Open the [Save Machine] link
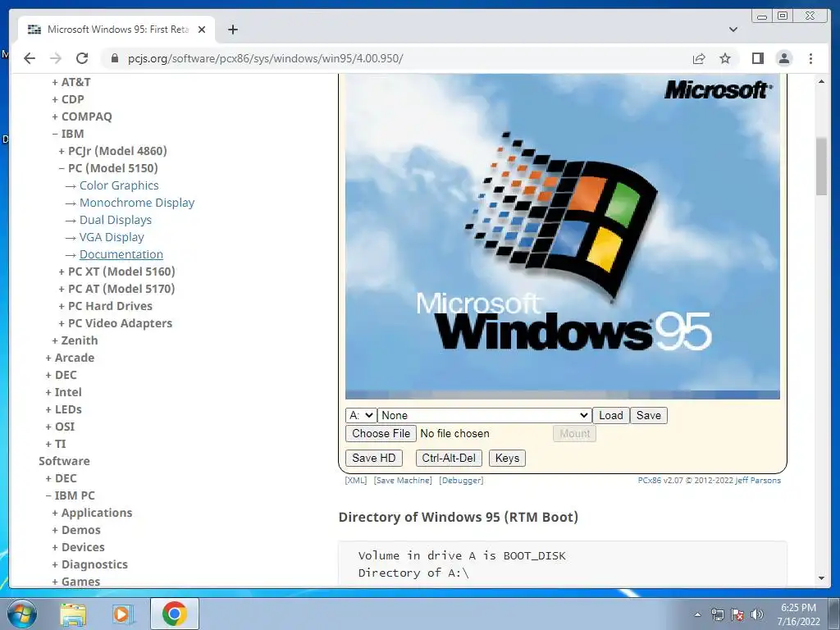 (403, 480)
